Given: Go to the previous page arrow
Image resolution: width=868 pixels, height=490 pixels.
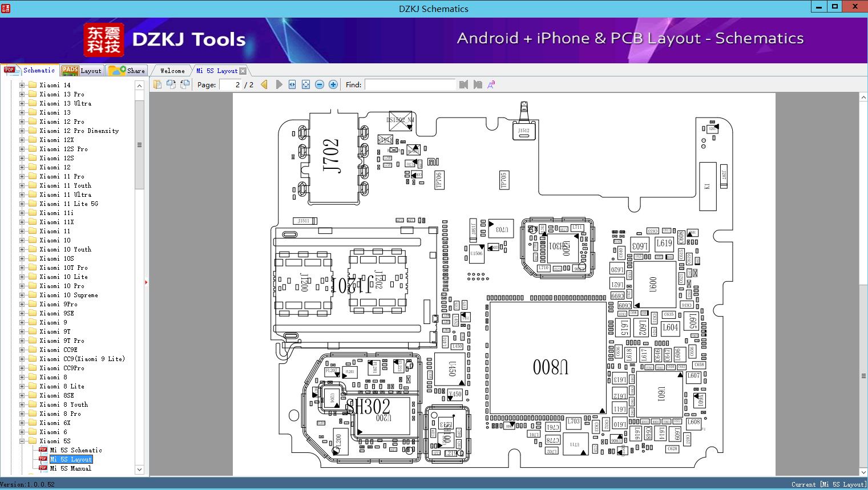Looking at the screenshot, I should click(264, 84).
